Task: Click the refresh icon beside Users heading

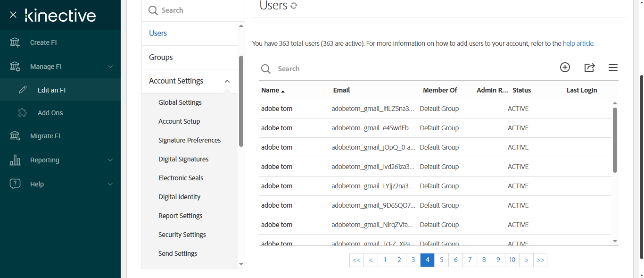Action: pos(294,6)
